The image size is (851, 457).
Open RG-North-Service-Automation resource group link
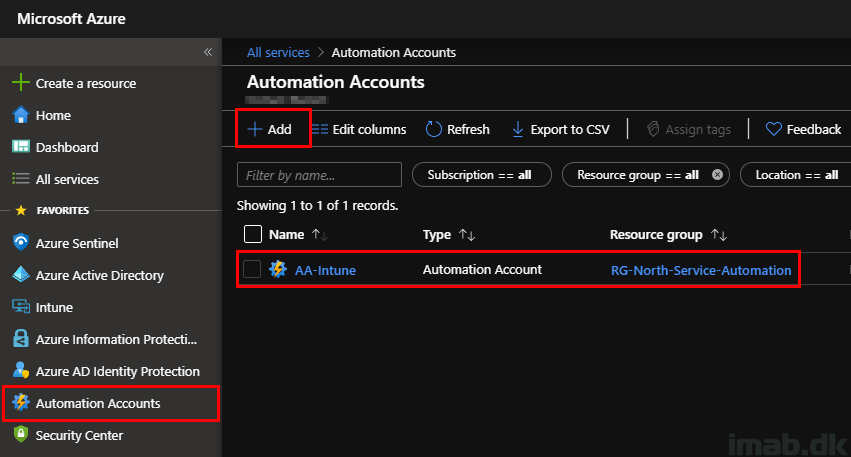click(x=701, y=270)
